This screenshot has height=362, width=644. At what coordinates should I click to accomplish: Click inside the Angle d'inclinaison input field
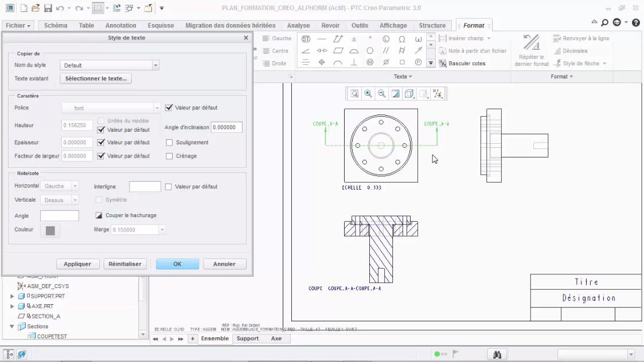click(227, 127)
